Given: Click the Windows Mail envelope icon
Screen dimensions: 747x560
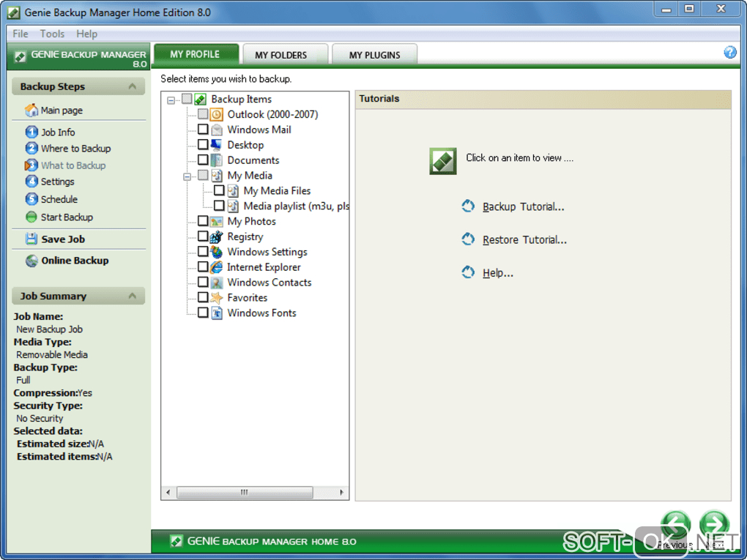Looking at the screenshot, I should click(x=217, y=130).
